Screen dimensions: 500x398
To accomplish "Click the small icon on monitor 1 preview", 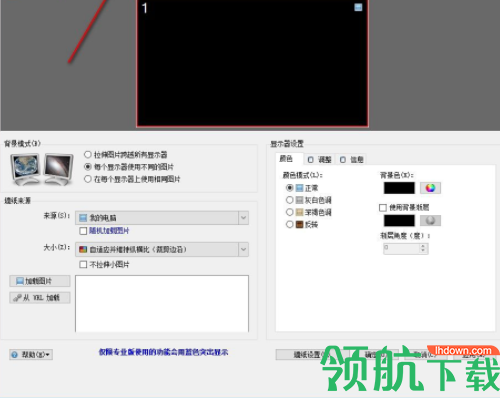I will [x=358, y=7].
